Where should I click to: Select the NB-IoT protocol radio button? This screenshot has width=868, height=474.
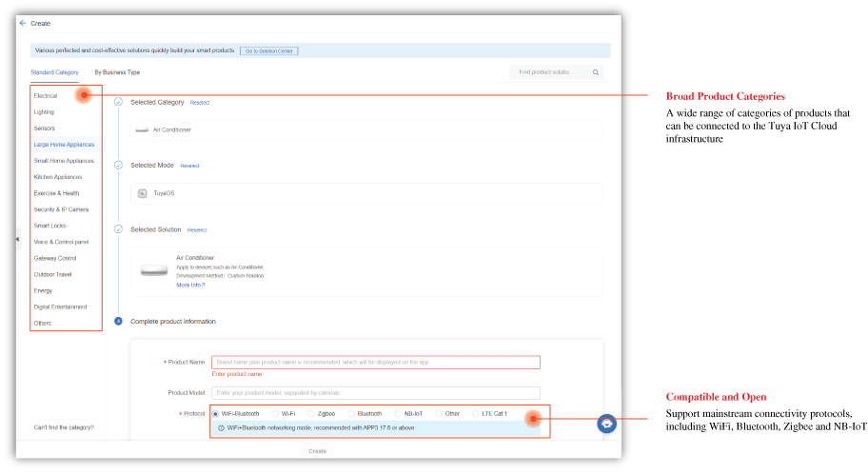click(398, 414)
